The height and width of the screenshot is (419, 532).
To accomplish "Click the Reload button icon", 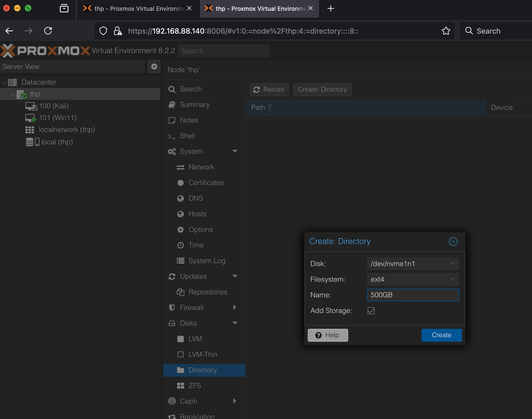I will pos(257,89).
